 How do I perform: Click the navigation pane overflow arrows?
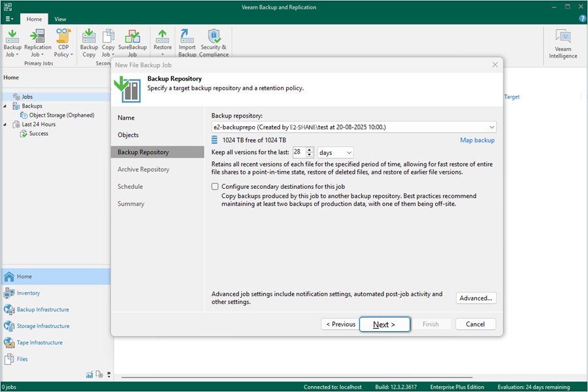[x=108, y=374]
